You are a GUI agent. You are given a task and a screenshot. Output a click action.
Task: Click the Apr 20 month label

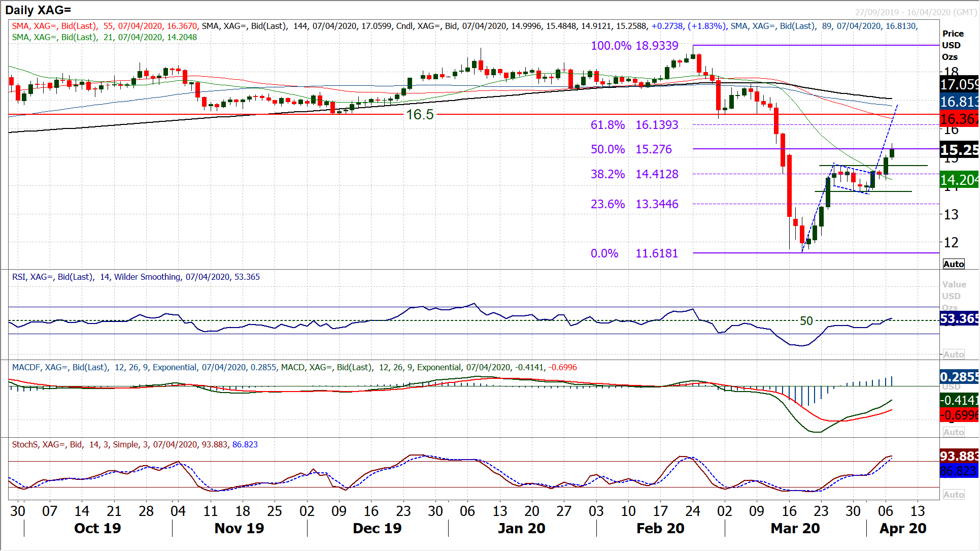pyautogui.click(x=903, y=529)
